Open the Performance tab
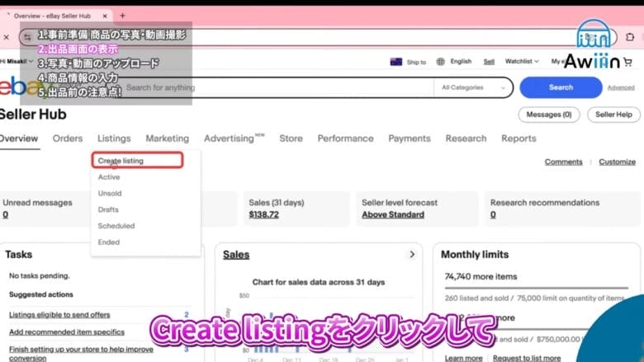 point(345,139)
